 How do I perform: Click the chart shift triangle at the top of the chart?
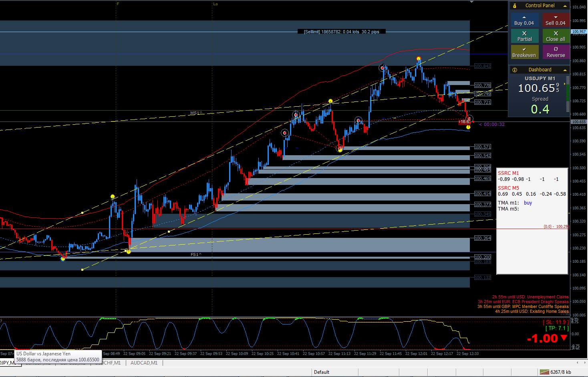471,2
